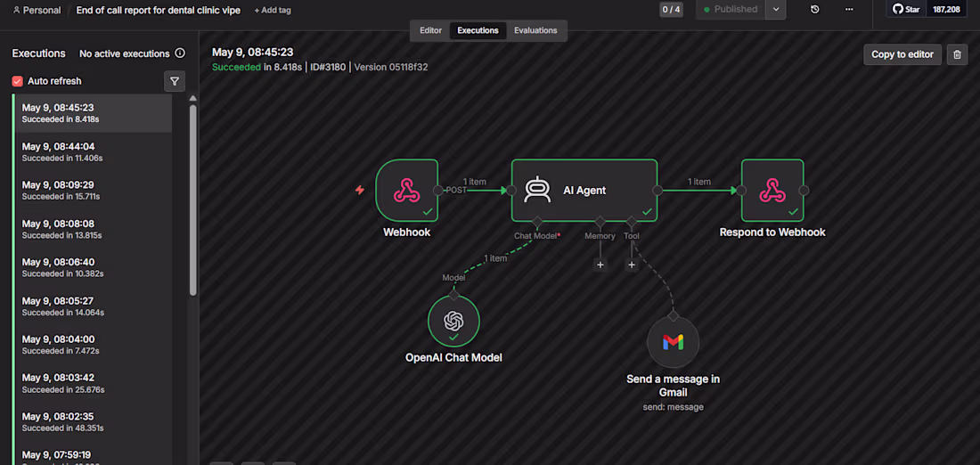Click the Personal project breadcrumb
980x465 pixels.
(x=37, y=10)
